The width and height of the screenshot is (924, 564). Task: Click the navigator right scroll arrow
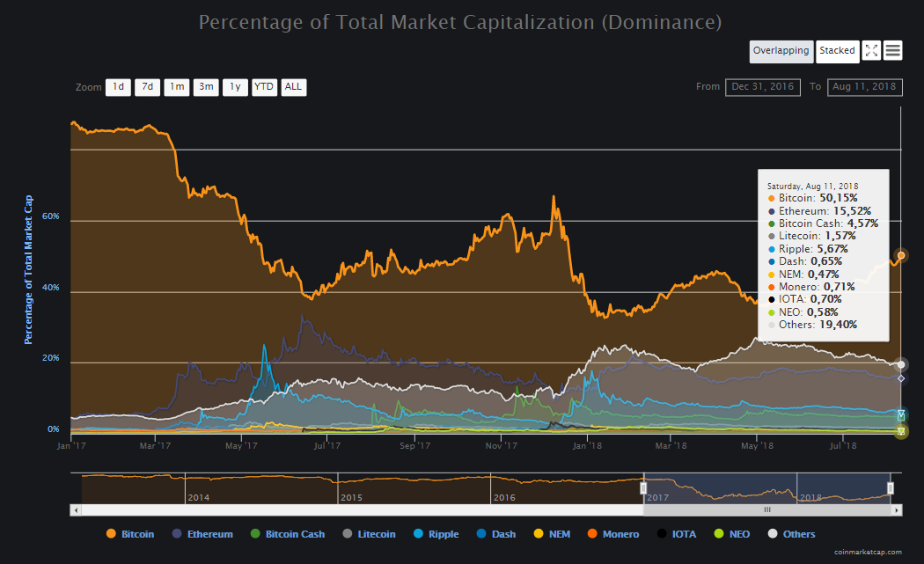pos(897,509)
